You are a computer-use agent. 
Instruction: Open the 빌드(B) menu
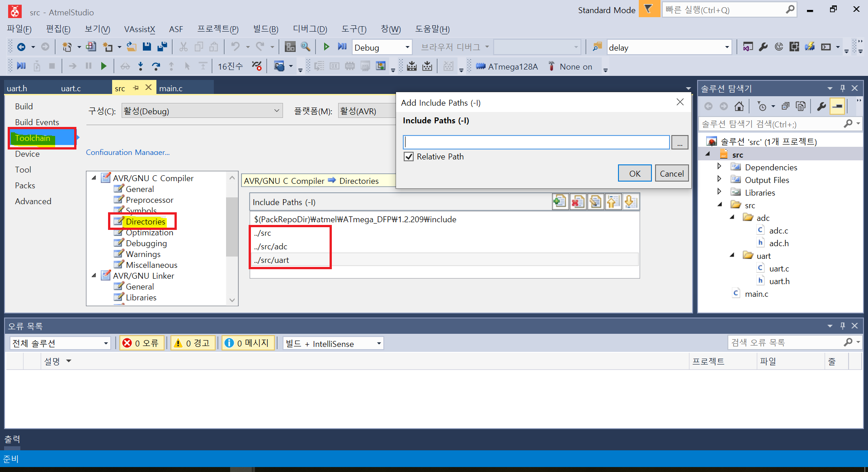coord(265,29)
